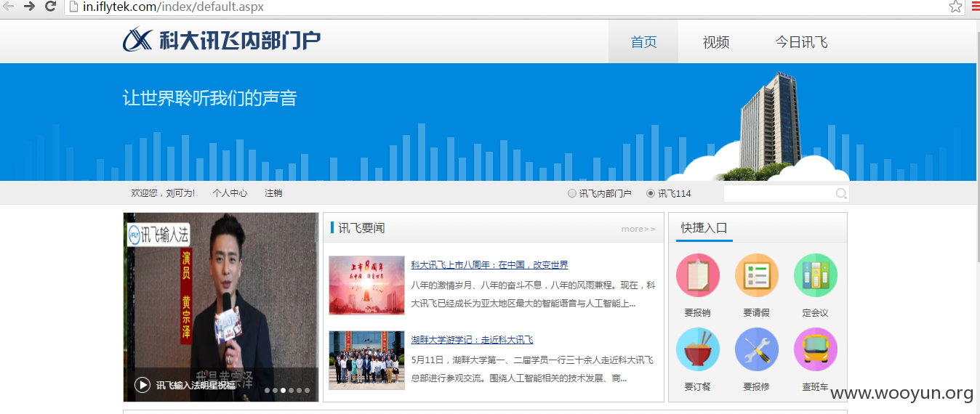This screenshot has height=414, width=980.
Task: Open the 今日讯飞 tab
Action: point(801,42)
